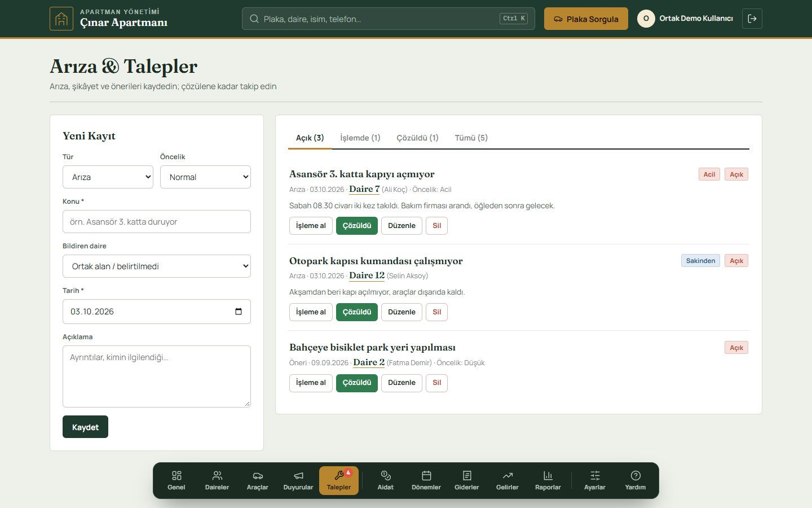Click the Kaydet button

pyautogui.click(x=85, y=427)
